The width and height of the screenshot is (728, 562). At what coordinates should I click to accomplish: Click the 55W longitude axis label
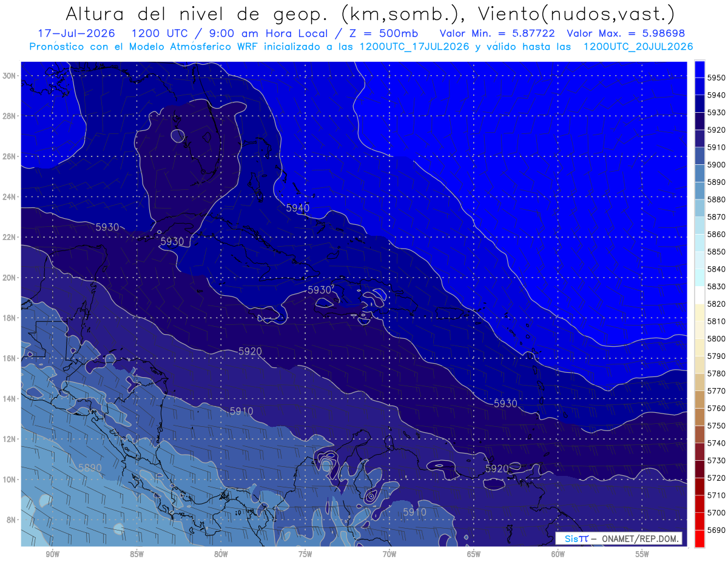point(642,554)
